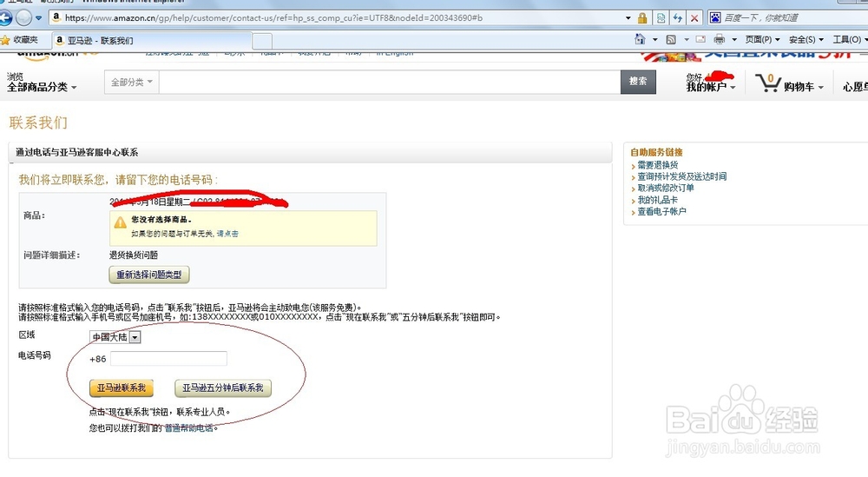
Task: Click the read mail envelope icon
Action: pyautogui.click(x=700, y=39)
